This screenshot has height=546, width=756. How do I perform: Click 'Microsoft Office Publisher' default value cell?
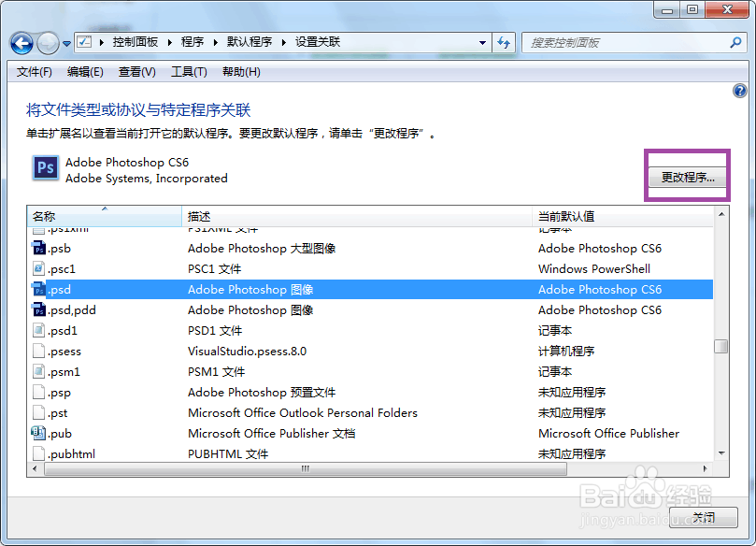609,434
